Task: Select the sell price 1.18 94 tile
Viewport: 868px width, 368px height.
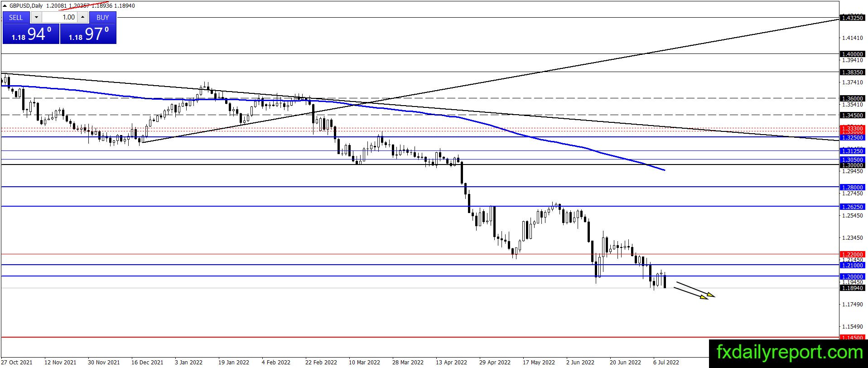Action: click(31, 34)
